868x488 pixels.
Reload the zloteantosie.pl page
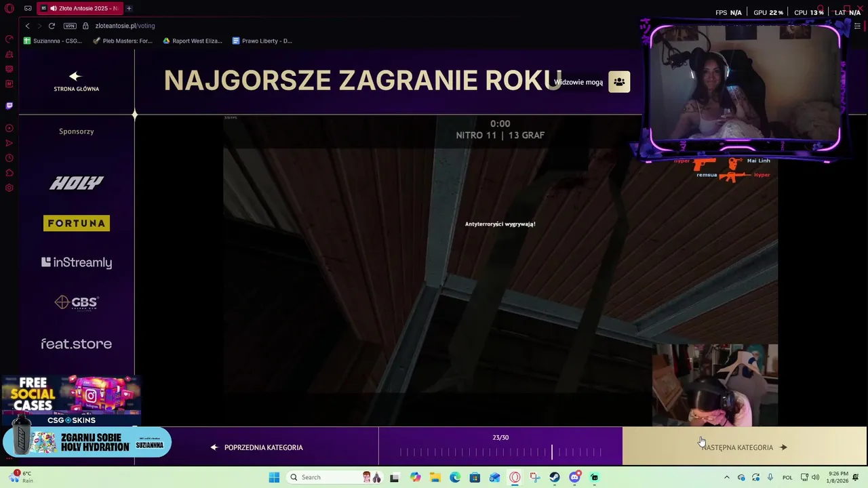[x=52, y=26]
